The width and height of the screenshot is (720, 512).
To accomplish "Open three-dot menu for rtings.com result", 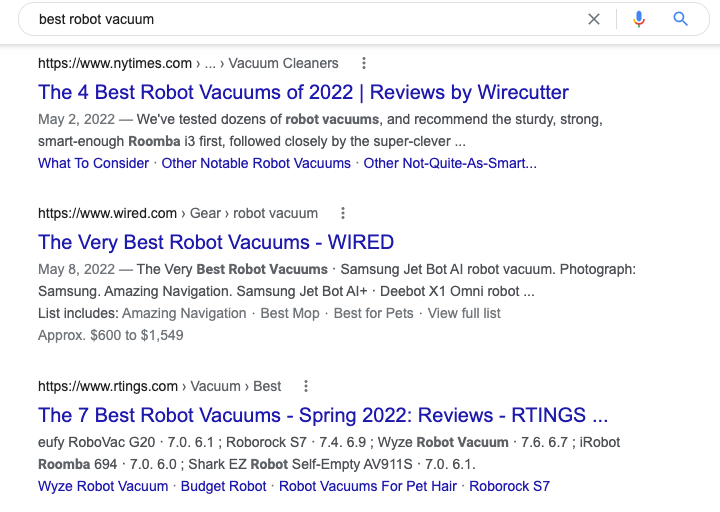I will coord(306,386).
